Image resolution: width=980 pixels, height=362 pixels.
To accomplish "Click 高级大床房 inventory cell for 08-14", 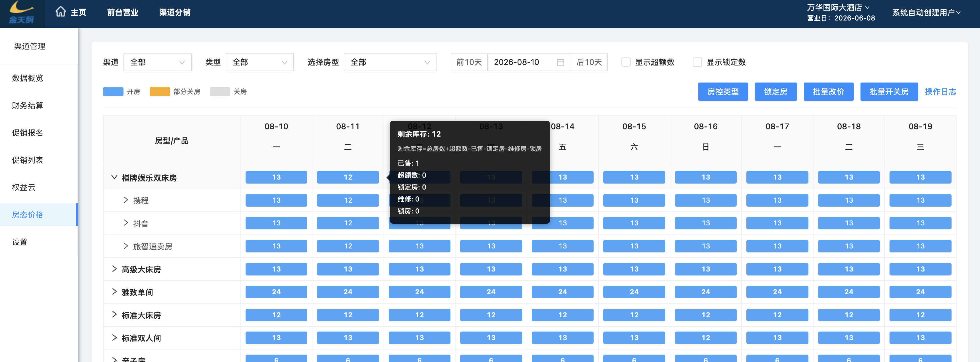I will [563, 269].
